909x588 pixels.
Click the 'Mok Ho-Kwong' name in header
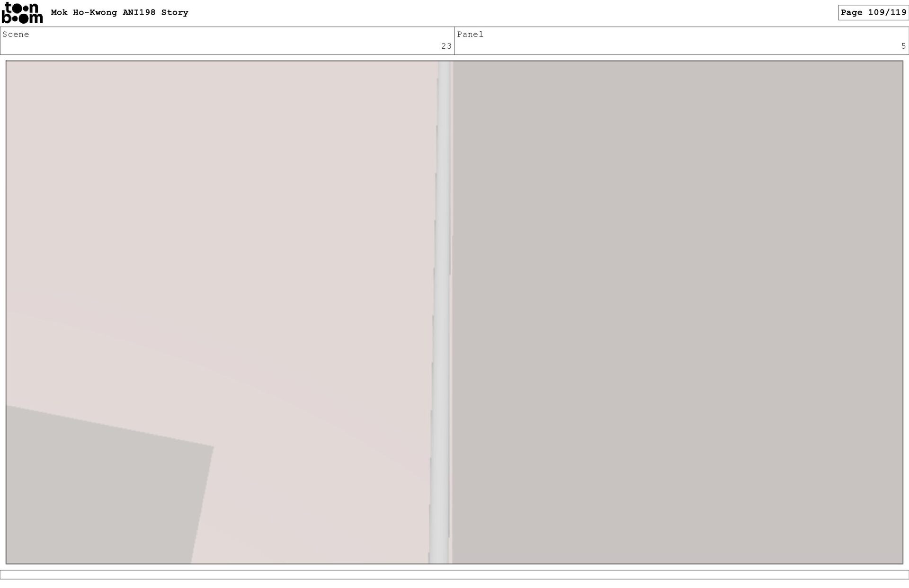pos(84,12)
